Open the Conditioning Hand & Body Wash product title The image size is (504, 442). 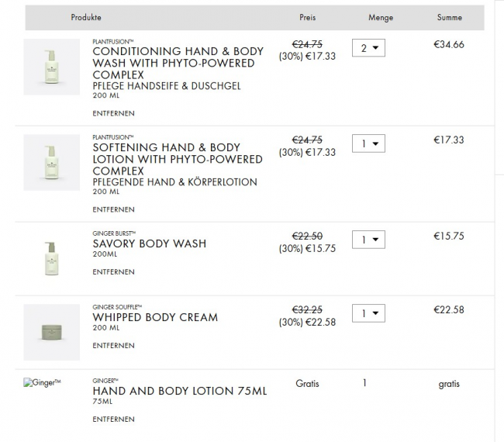coord(178,63)
